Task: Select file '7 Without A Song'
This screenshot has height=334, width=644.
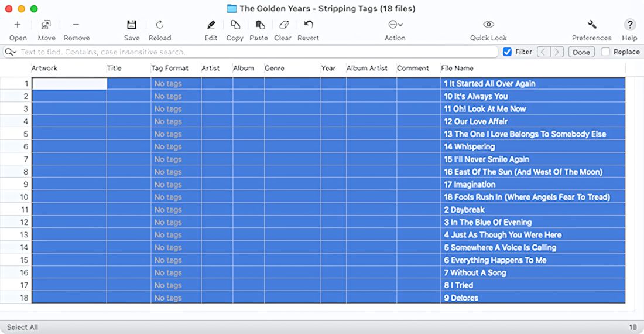Action: pyautogui.click(x=475, y=273)
